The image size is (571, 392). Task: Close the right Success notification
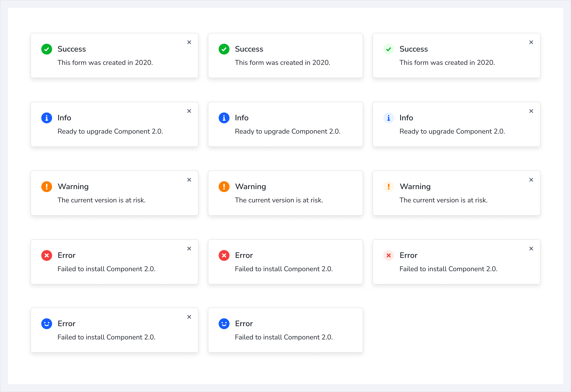point(531,42)
